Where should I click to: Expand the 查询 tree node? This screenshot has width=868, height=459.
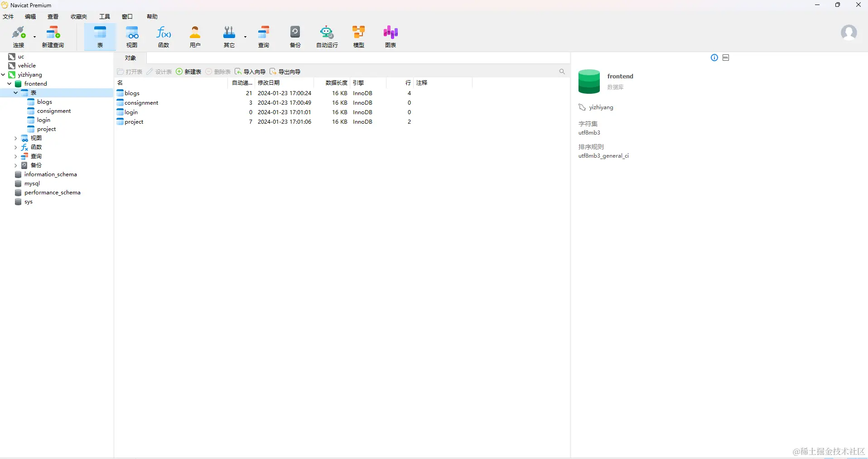(16, 156)
